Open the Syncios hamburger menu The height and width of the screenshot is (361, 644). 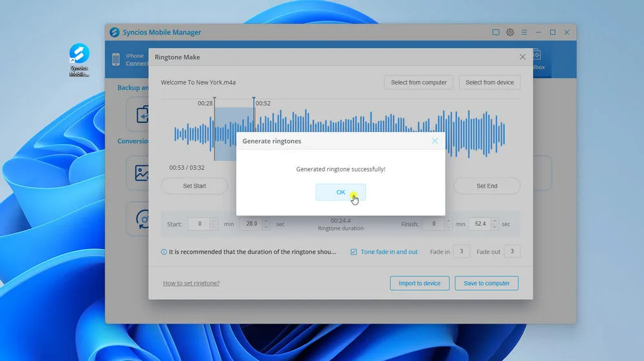[x=524, y=32]
